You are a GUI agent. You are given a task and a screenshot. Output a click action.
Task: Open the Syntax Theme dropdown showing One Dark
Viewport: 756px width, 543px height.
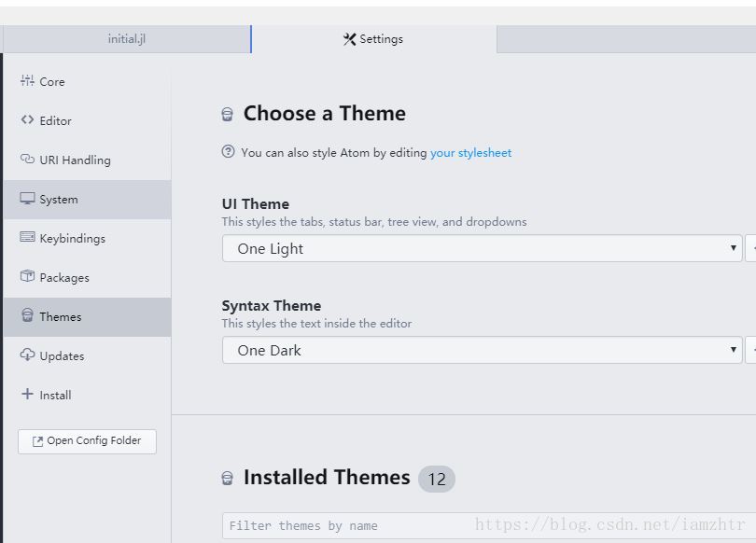pyautogui.click(x=483, y=350)
